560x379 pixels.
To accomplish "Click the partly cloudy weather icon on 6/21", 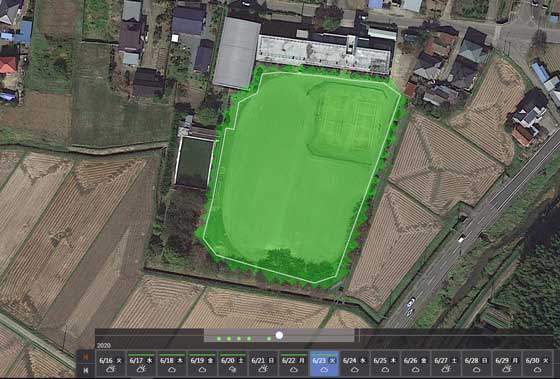I will tap(263, 369).
